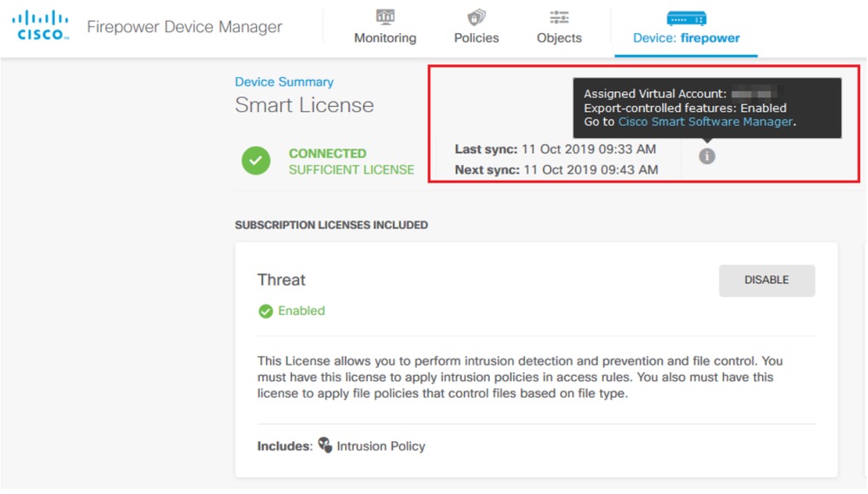This screenshot has width=868, height=494.
Task: Click the info icon beside sync times
Action: (707, 156)
